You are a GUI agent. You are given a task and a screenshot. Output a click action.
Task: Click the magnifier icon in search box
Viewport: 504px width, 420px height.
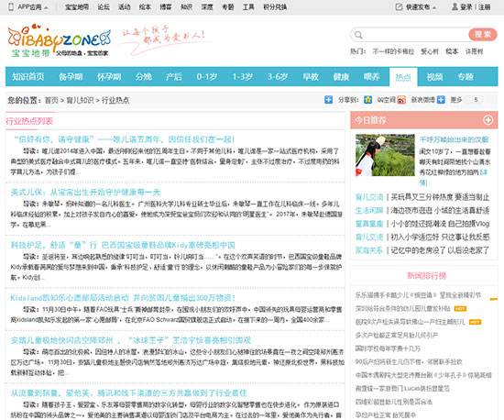tap(358, 35)
